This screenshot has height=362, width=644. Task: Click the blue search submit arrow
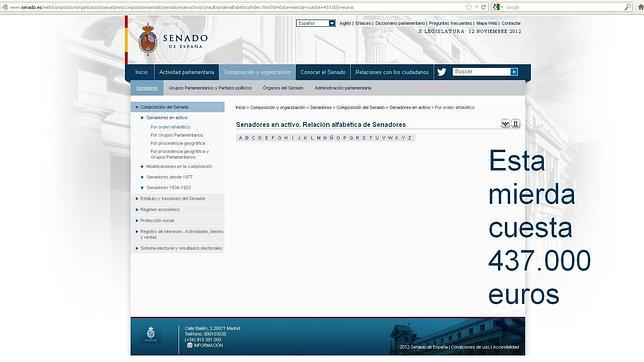(x=514, y=72)
